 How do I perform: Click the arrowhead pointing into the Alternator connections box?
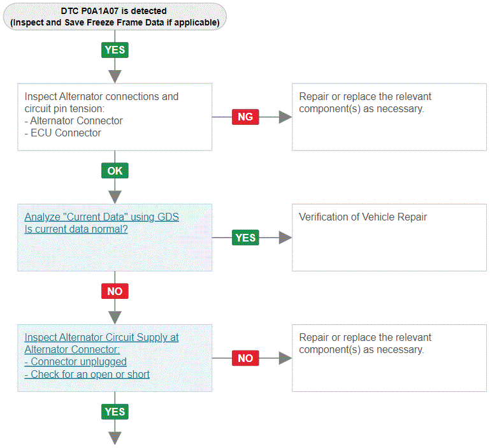(115, 76)
